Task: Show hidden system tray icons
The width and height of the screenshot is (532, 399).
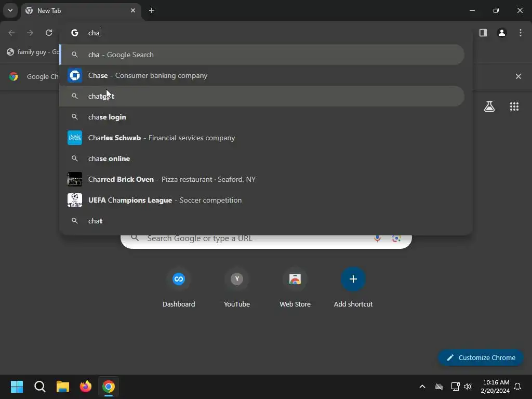Action: click(422, 387)
